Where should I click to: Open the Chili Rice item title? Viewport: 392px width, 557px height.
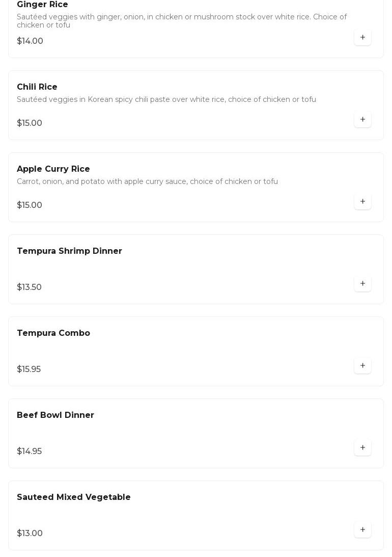37,87
